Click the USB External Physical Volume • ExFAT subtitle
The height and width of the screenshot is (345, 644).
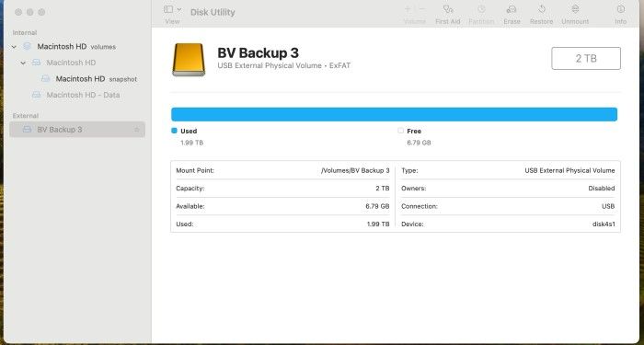click(x=283, y=65)
